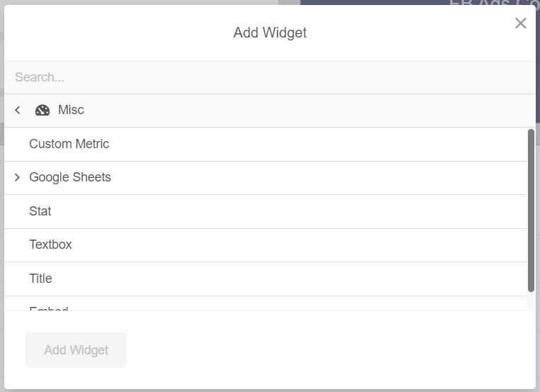Viewport: 540px width, 392px height.
Task: Click the disabled Add Widget button
Action: tap(76, 350)
